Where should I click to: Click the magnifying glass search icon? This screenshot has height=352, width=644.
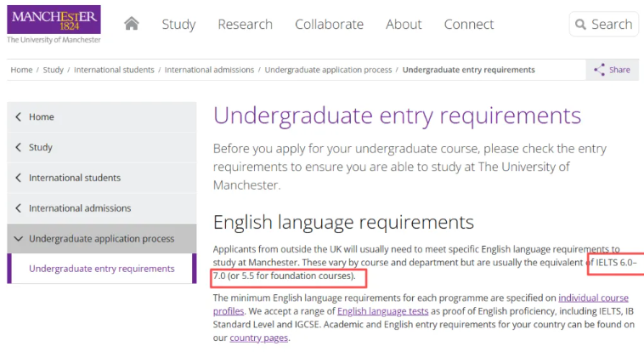[x=581, y=24]
